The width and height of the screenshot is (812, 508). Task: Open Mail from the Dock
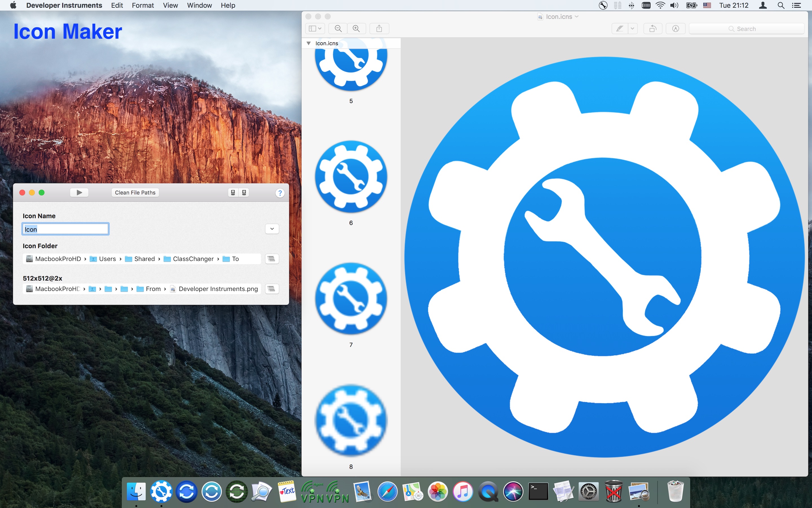(363, 492)
